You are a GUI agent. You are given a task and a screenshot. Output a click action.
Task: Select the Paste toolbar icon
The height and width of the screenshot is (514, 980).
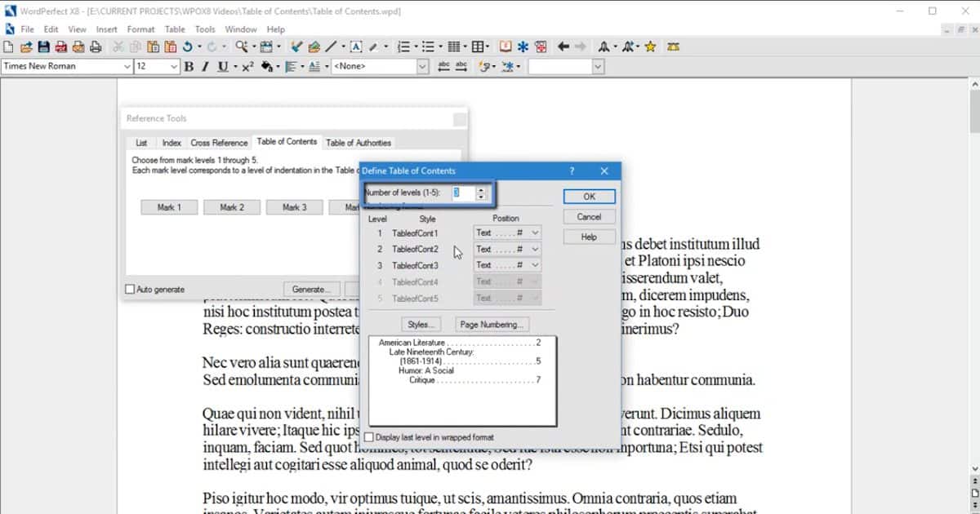pos(153,47)
